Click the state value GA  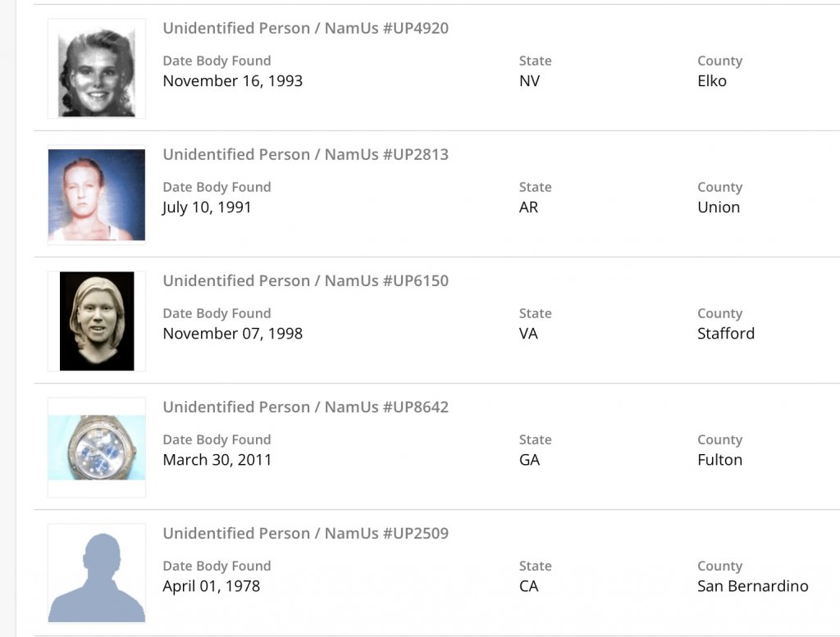click(529, 460)
